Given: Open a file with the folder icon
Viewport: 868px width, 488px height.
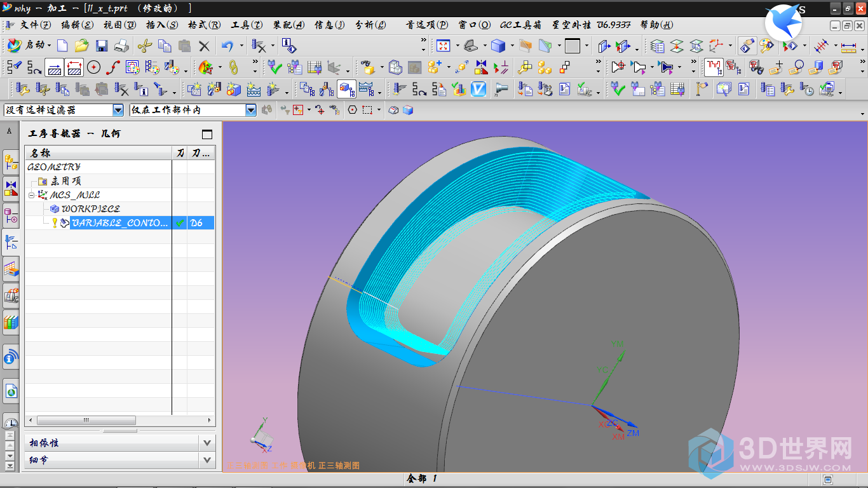Looking at the screenshot, I should coord(81,46).
